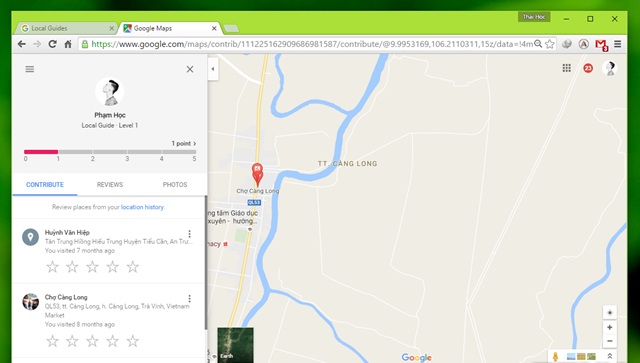Open the REVIEWS tab
Image resolution: width=640 pixels, height=363 pixels.
[x=110, y=185]
